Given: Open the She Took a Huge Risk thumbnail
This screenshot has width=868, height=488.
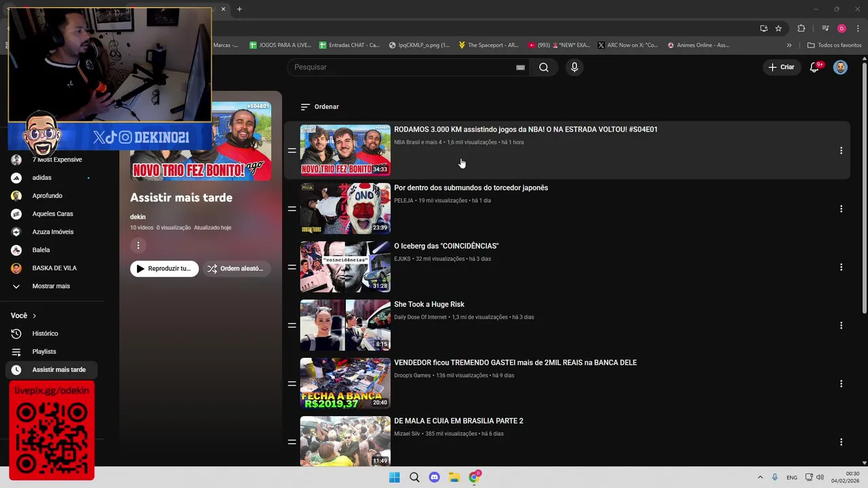Looking at the screenshot, I should [345, 325].
